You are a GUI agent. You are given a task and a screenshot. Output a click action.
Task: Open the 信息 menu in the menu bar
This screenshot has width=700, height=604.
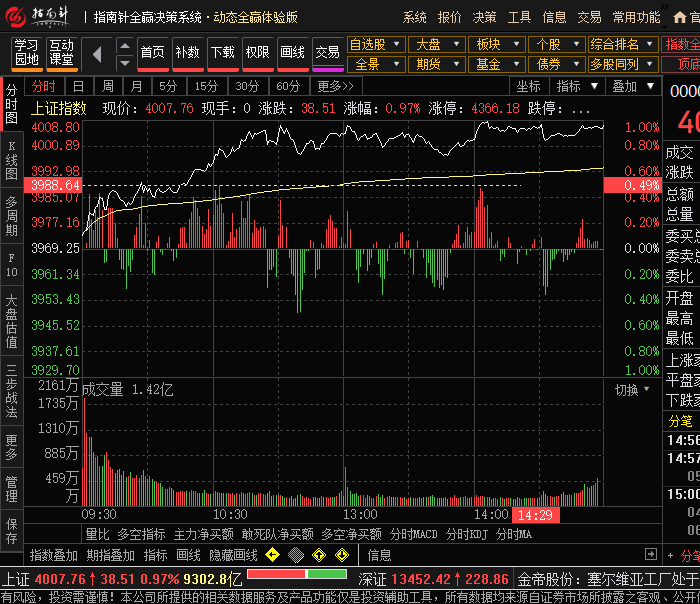click(x=554, y=17)
